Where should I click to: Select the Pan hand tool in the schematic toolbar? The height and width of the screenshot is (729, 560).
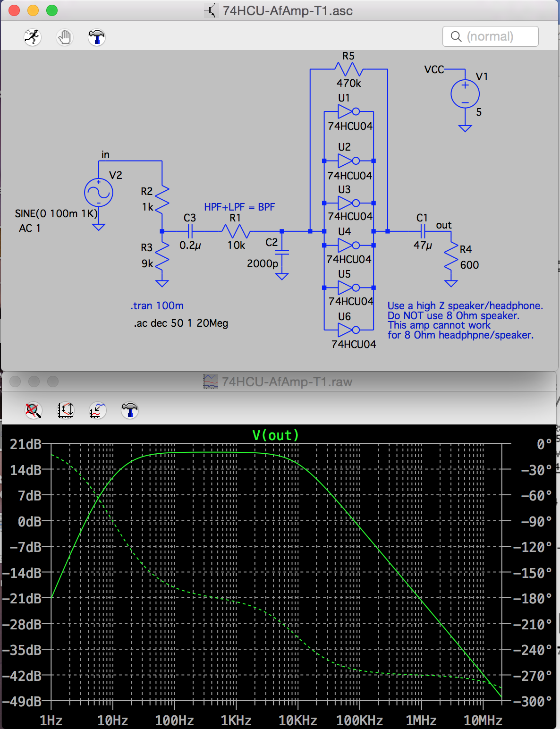pos(65,37)
